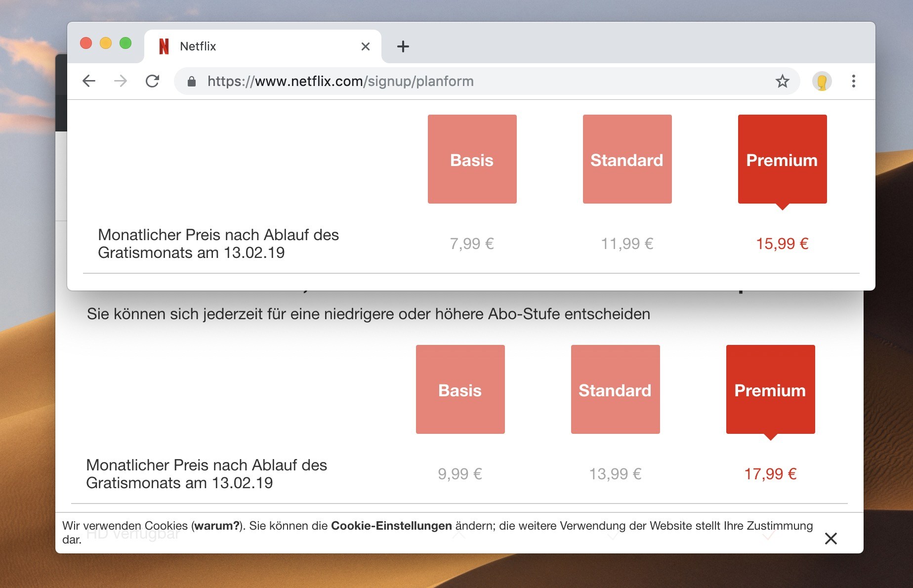Click the 11,99 € Standard price
The image size is (913, 588).
[x=627, y=244]
